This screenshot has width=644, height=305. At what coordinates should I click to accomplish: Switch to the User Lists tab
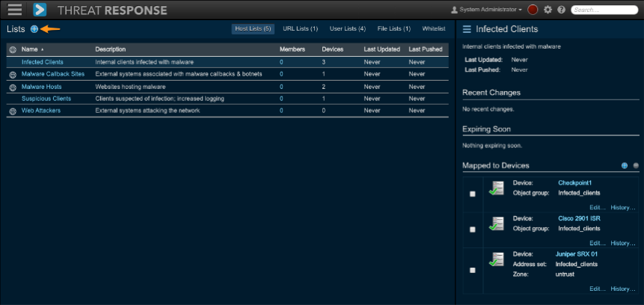347,28
